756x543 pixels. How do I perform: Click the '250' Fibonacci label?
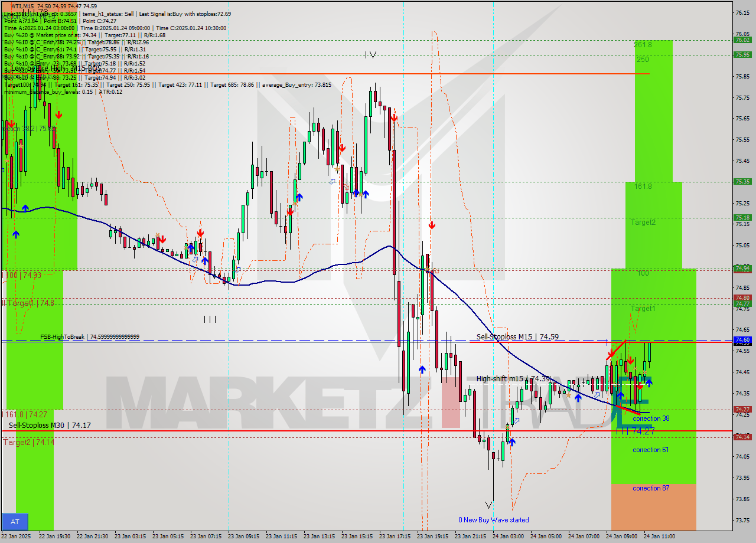(x=643, y=60)
